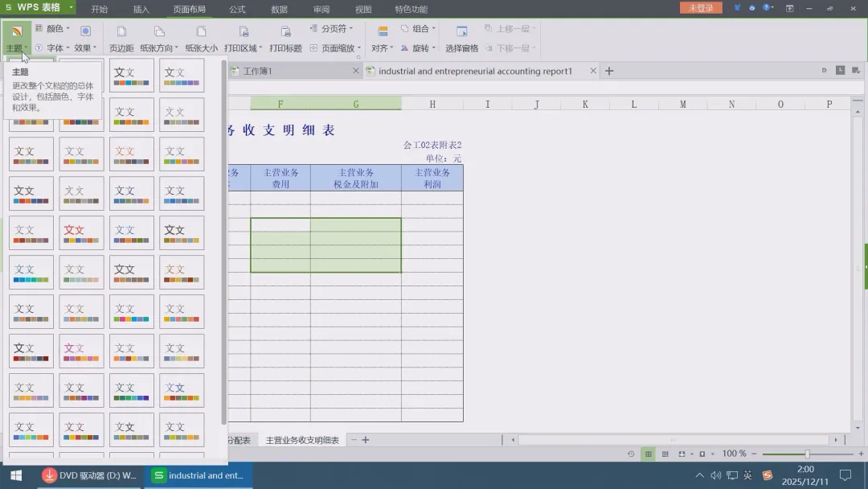Close the industrial and entrepreneurial accounting report1 tab
The width and height of the screenshot is (868, 489).
[593, 71]
